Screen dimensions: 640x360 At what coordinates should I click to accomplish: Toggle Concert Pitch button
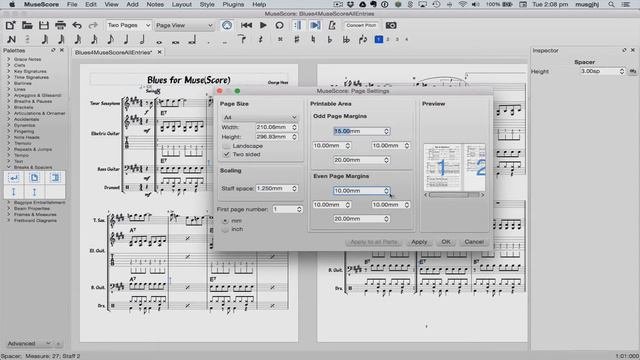pyautogui.click(x=361, y=25)
